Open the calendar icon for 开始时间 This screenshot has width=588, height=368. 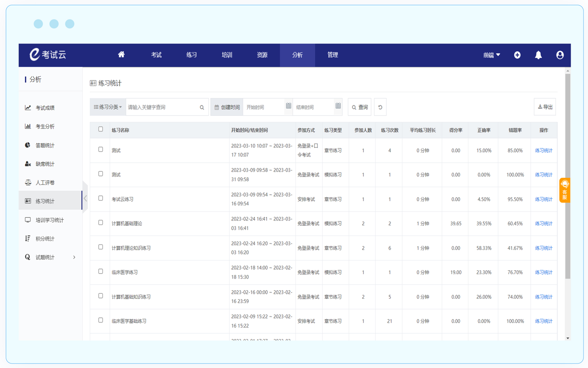point(288,106)
